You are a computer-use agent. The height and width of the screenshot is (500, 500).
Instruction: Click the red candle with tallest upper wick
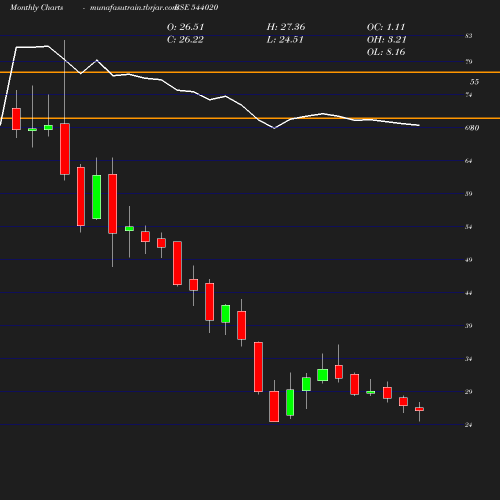(65, 149)
